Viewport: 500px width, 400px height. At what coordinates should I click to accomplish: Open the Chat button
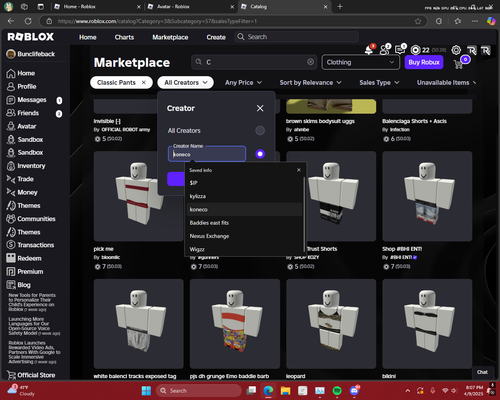[x=482, y=372]
